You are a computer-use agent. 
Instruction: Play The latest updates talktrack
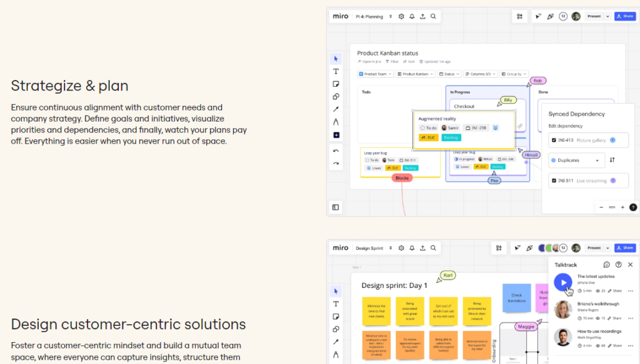click(563, 282)
